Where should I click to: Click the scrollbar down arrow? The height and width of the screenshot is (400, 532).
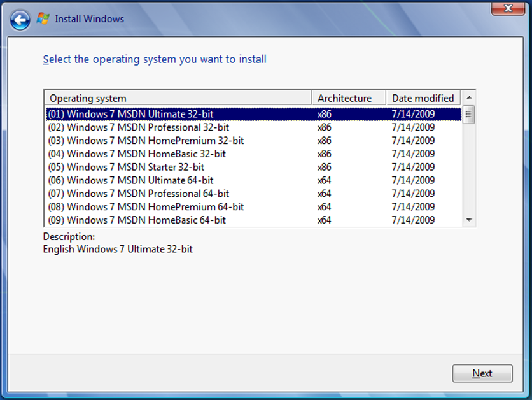pos(468,220)
